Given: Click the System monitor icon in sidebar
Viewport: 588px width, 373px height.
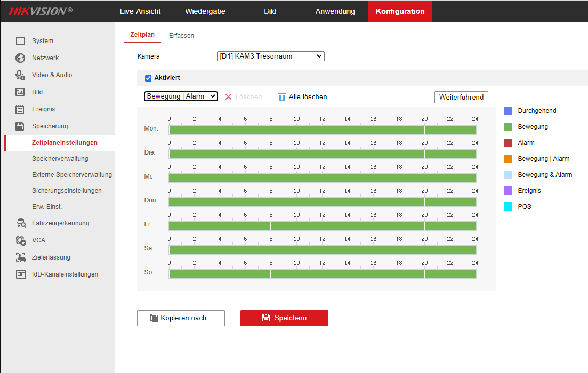Looking at the screenshot, I should [20, 41].
